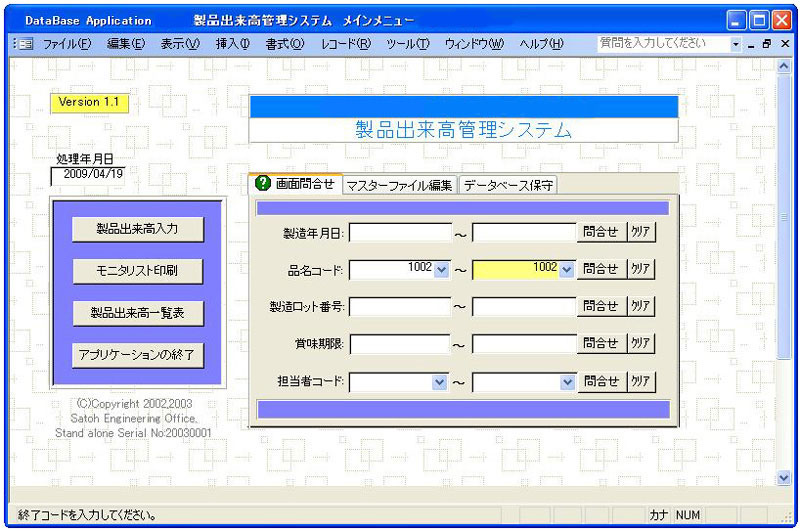The image size is (800, 531).
Task: Click the 製品出来高入力 button
Action: 137,229
